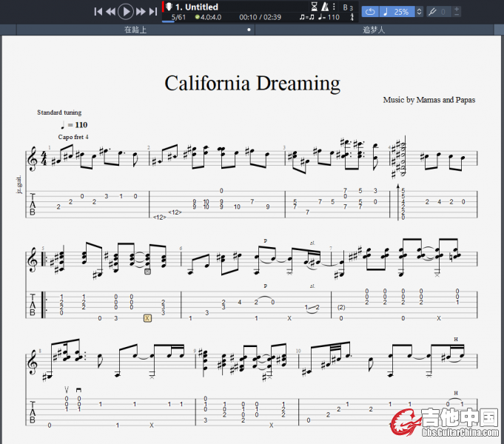Click the repeat-start barline in bar 5 tab
Image resolution: width=504 pixels, height=444 pixels.
(x=43, y=305)
